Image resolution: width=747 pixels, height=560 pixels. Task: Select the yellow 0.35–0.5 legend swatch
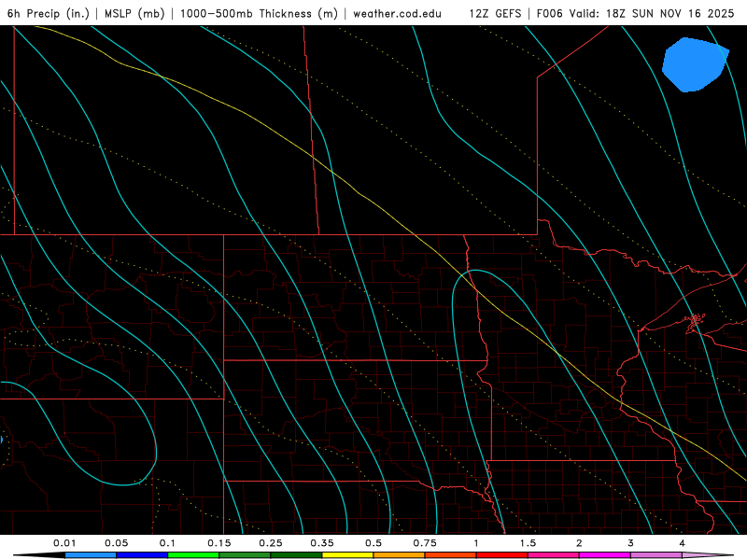click(x=347, y=555)
